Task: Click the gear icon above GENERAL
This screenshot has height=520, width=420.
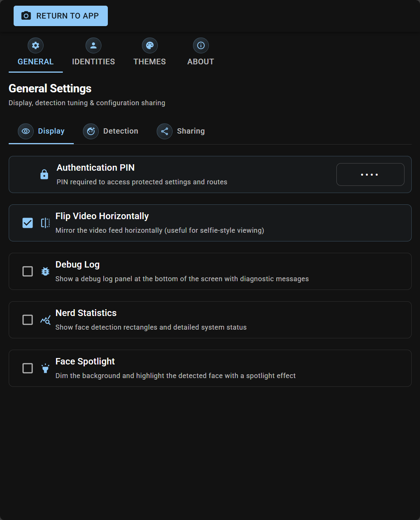Action: 35,45
